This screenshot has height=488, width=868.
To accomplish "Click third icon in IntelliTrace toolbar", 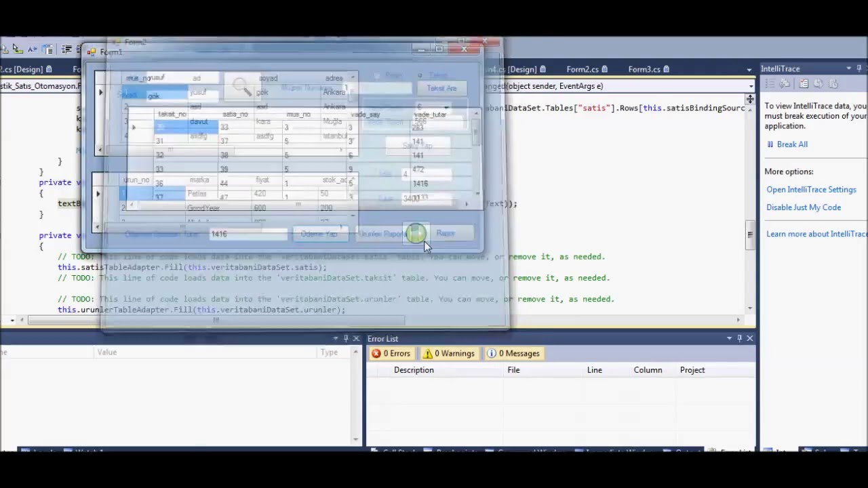I will [x=804, y=83].
